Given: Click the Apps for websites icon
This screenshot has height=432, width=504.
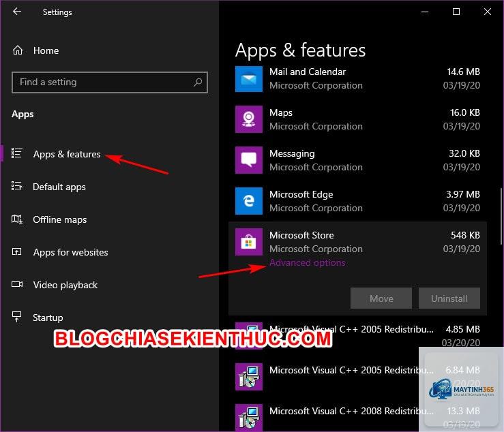Looking at the screenshot, I should point(17,251).
